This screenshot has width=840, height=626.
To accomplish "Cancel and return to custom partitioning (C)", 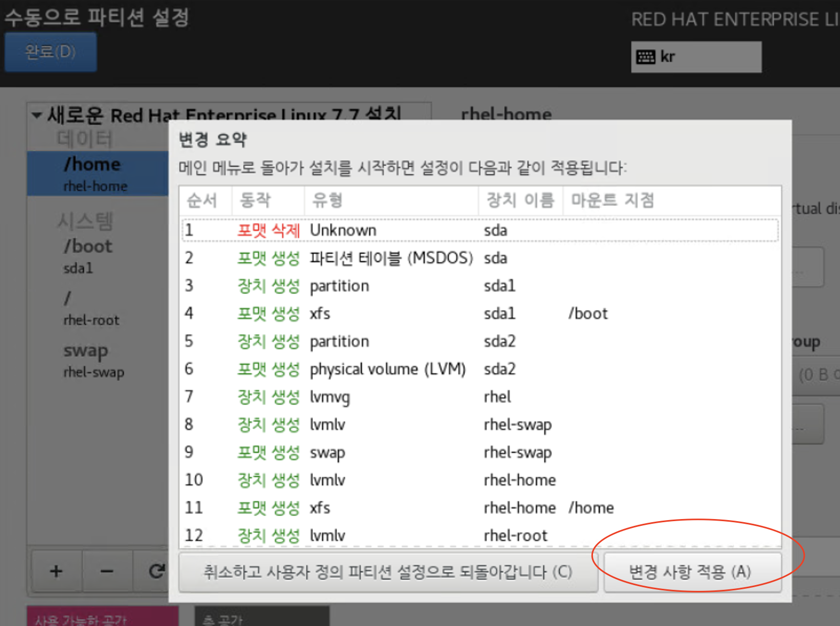I will (388, 572).
